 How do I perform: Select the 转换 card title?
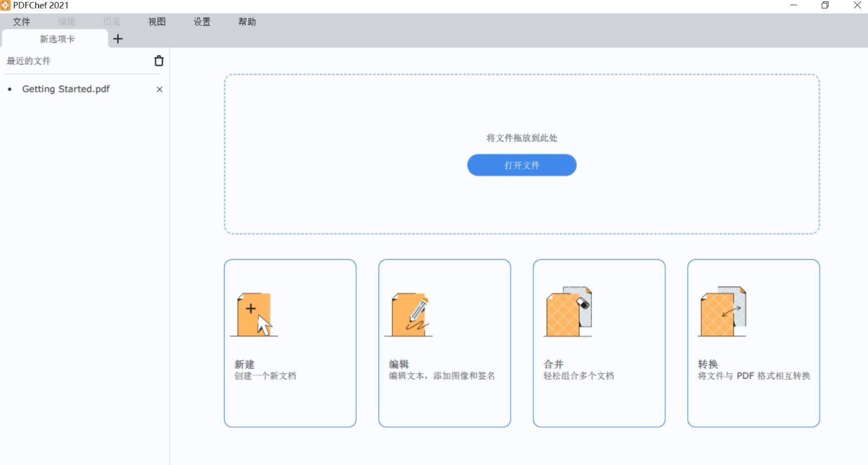tap(708, 364)
